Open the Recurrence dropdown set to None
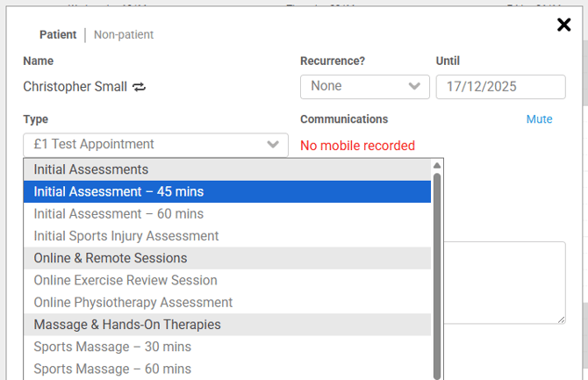Screen dimensions: 588x380 (x=364, y=87)
